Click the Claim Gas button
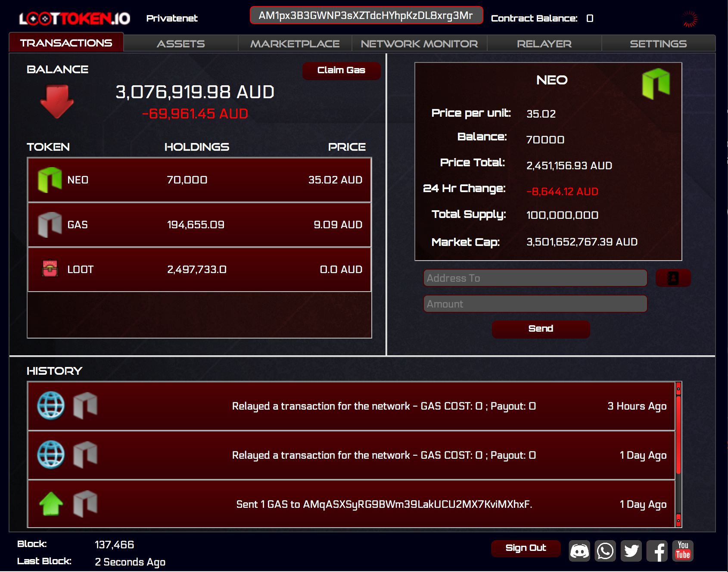728x572 pixels. [x=341, y=70]
